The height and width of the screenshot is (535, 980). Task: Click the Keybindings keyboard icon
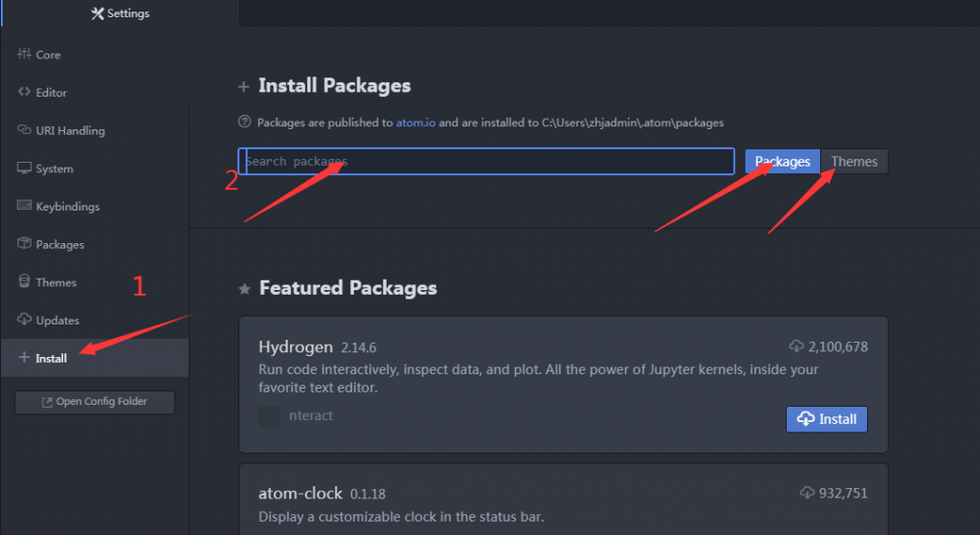coord(24,206)
